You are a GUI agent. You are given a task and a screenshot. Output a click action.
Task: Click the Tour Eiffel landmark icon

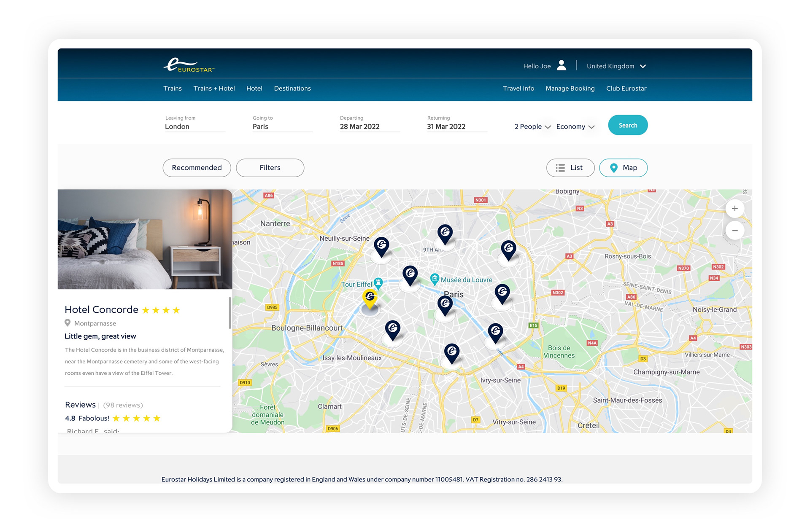378,284
